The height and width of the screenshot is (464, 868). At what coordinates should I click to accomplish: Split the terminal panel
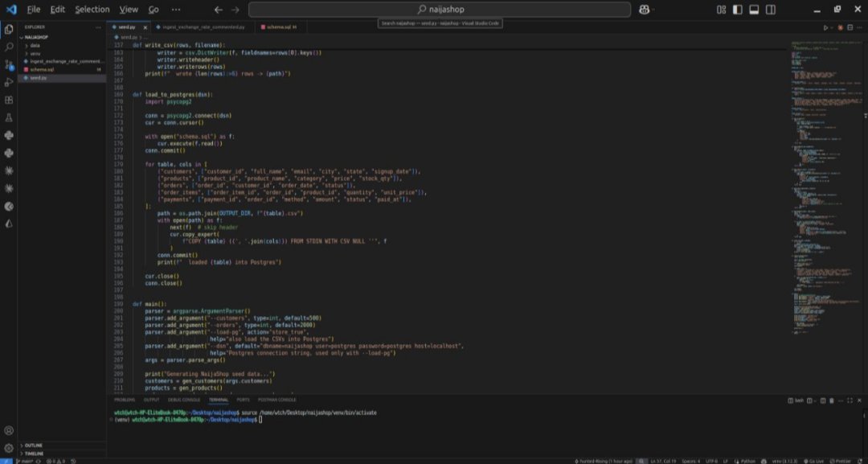(x=823, y=400)
